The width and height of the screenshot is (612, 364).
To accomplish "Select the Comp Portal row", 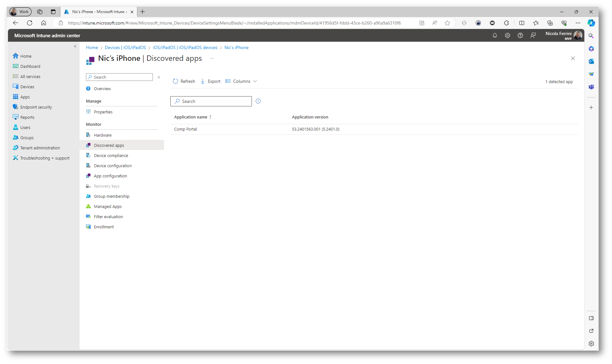I will coord(374,129).
